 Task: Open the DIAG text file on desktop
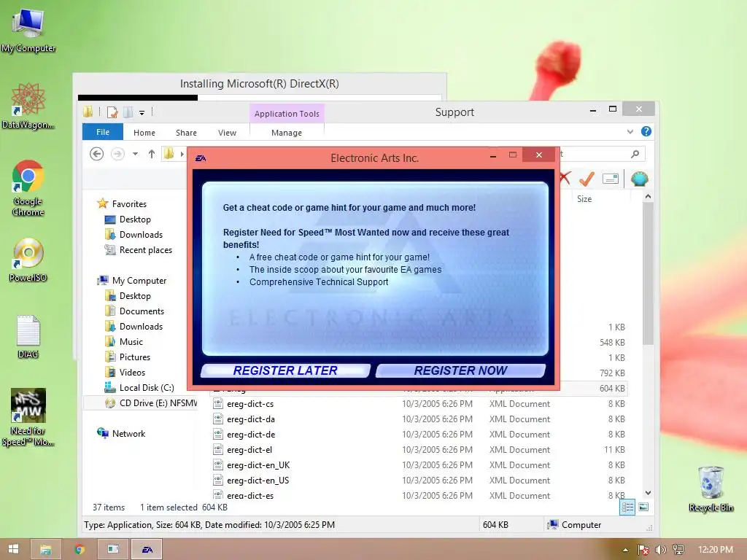point(28,336)
